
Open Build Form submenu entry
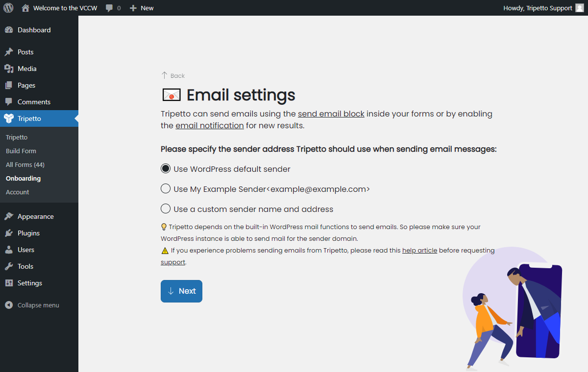[x=21, y=151]
